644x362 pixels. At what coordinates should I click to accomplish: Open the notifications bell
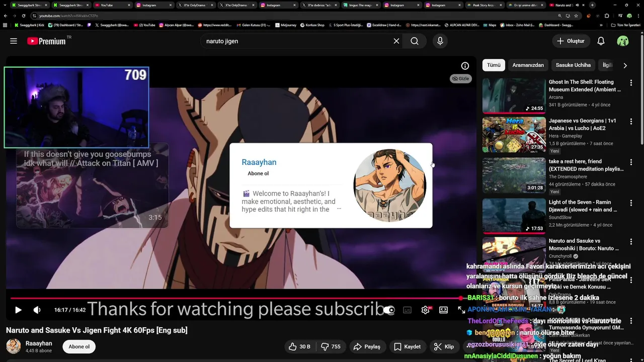(601, 41)
